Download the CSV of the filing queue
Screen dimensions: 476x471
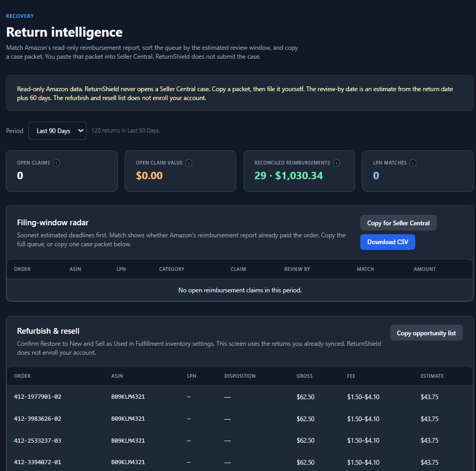click(x=388, y=242)
